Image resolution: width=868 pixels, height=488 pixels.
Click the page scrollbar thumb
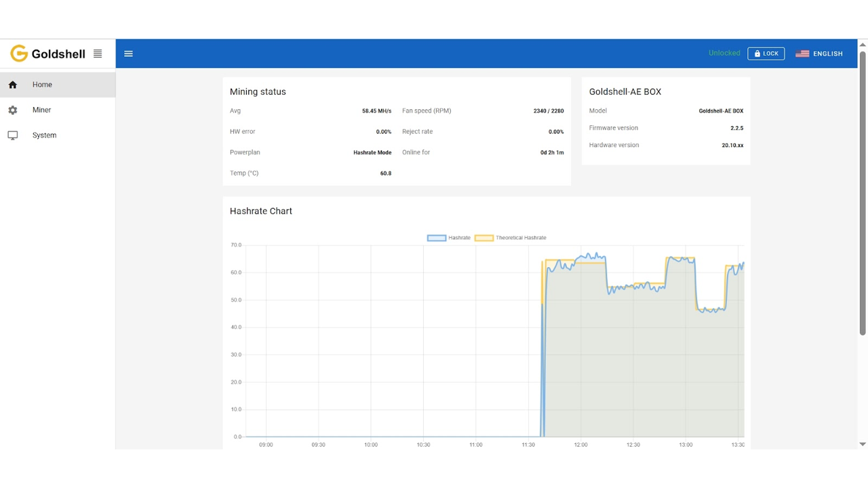click(863, 192)
